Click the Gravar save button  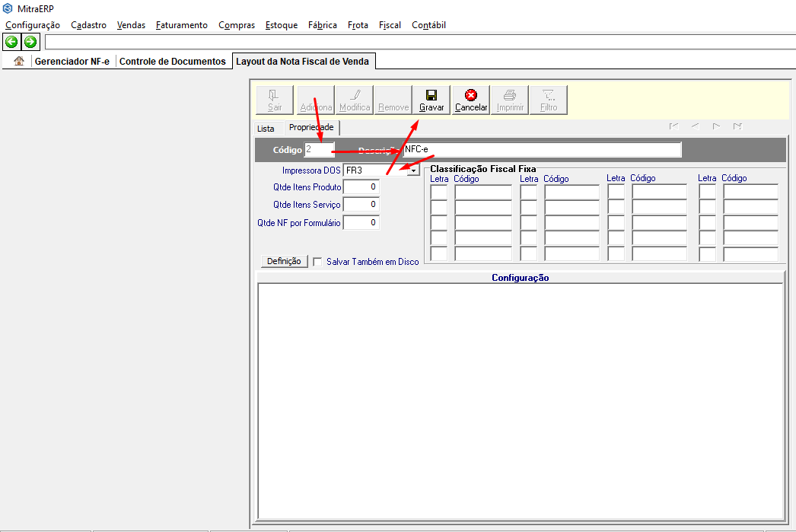pyautogui.click(x=431, y=100)
